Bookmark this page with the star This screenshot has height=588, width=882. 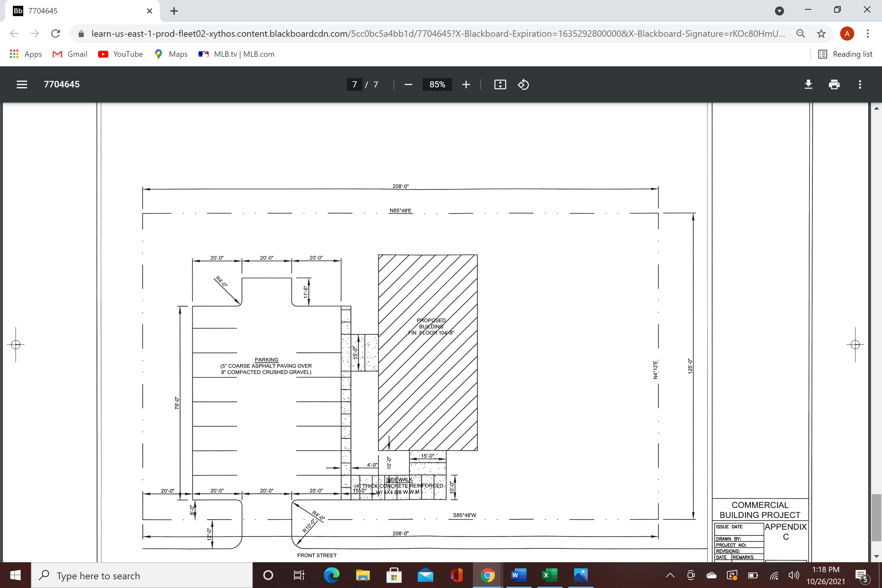coord(821,34)
